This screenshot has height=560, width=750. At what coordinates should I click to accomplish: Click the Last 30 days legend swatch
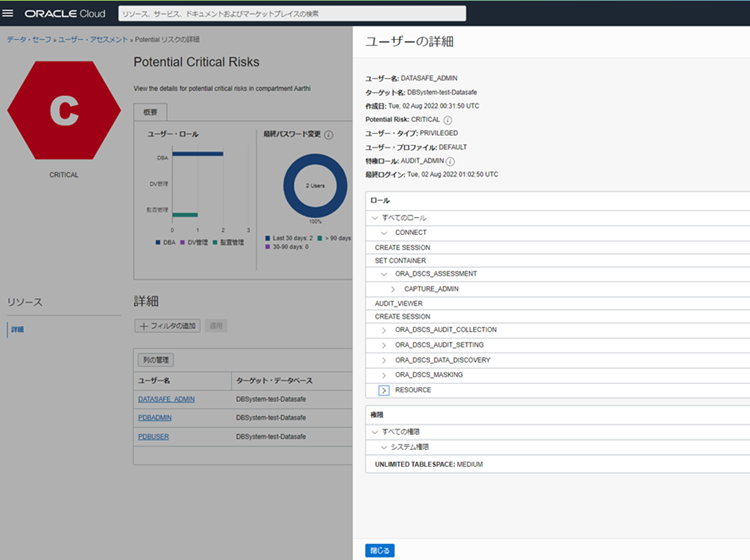[x=268, y=238]
